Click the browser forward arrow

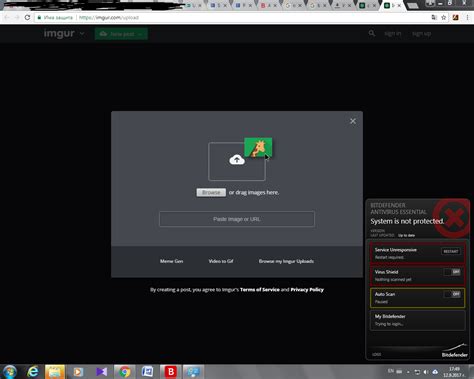click(17, 17)
